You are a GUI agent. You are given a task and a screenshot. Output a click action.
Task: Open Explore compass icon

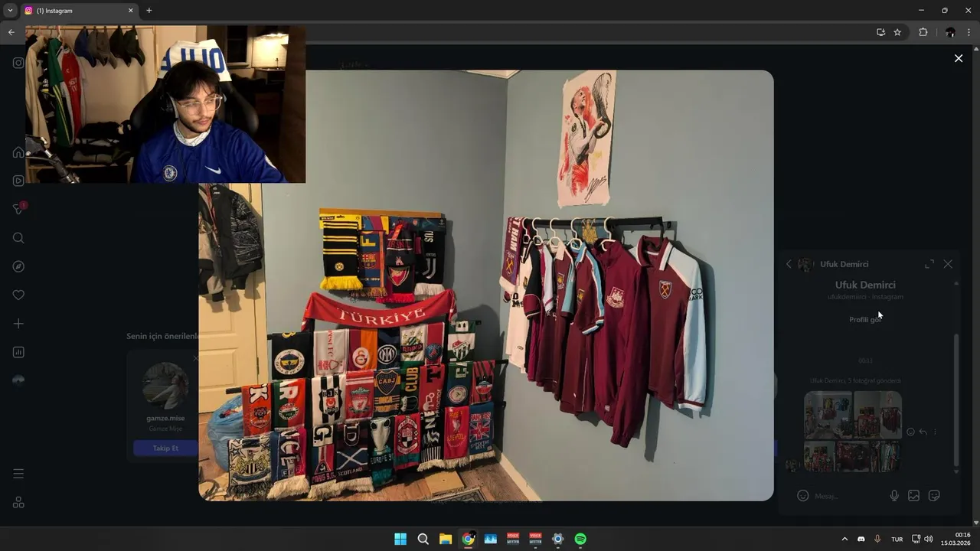coord(18,266)
